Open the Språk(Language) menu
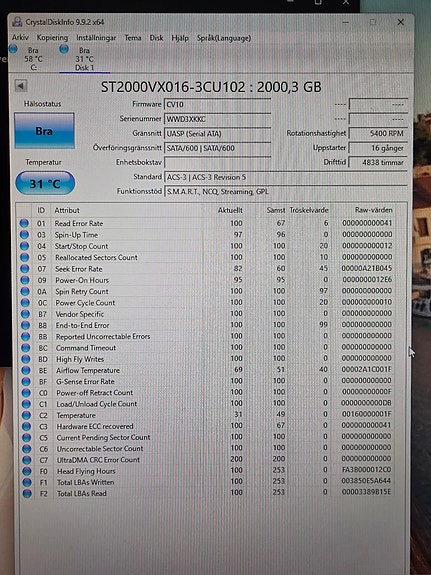 224,38
